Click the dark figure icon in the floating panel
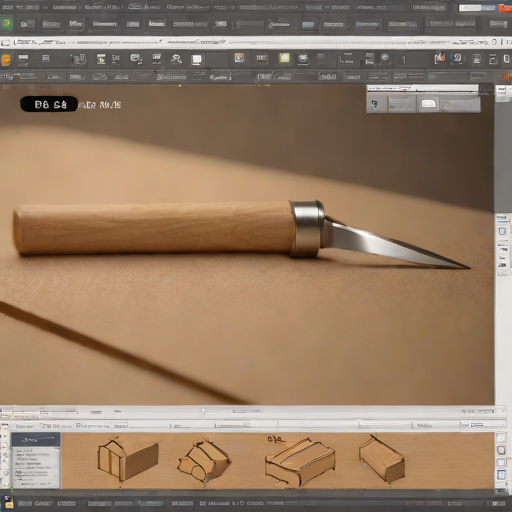Viewport: 512px width, 512px height. 374,104
